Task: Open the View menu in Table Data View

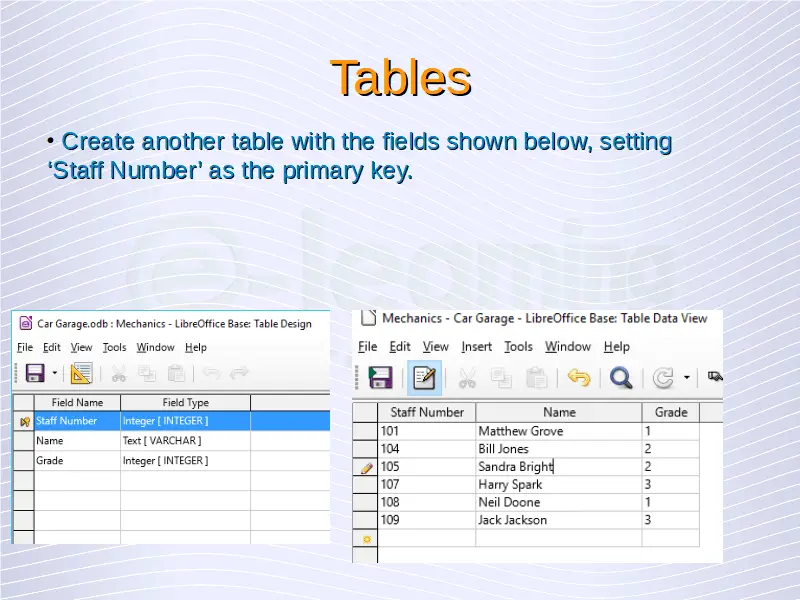Action: click(436, 347)
